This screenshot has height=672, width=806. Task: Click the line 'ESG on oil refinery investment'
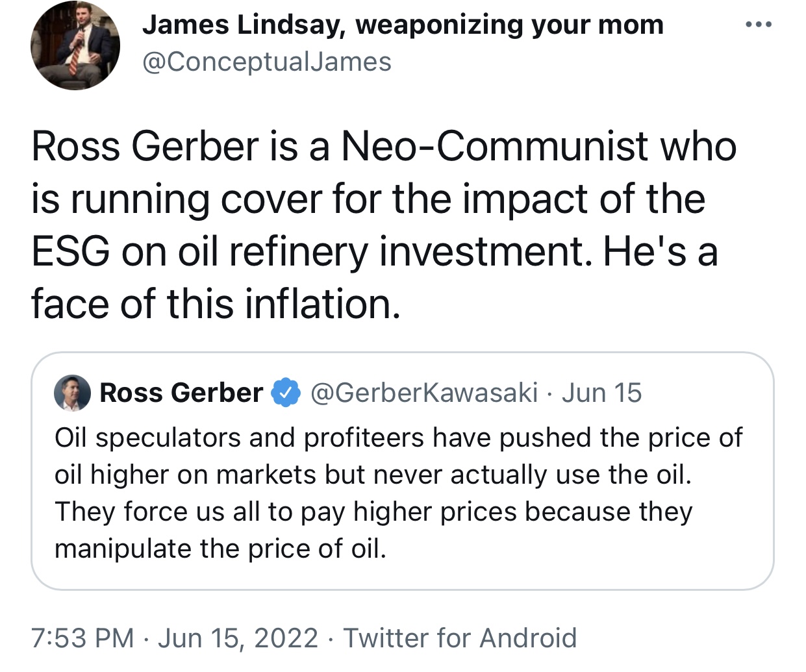coord(375,251)
